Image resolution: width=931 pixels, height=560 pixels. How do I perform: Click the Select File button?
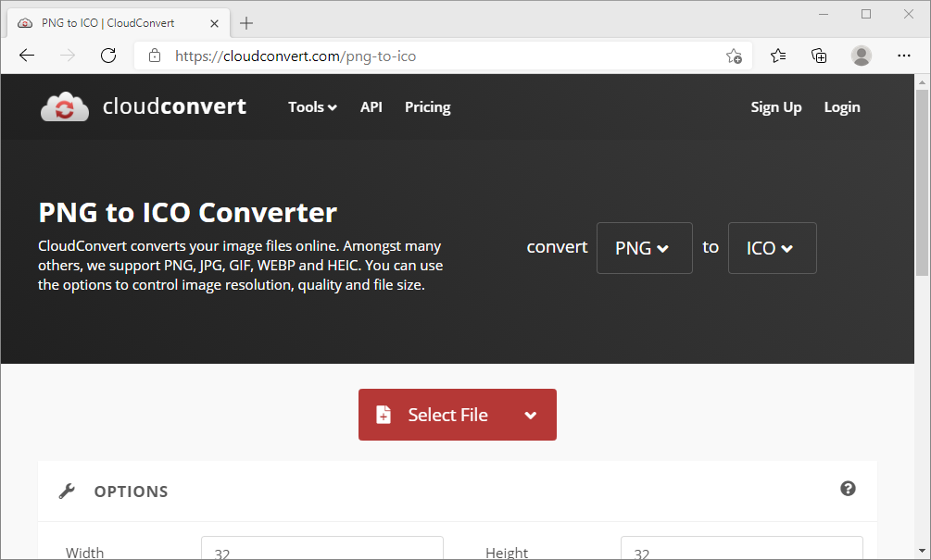point(458,415)
